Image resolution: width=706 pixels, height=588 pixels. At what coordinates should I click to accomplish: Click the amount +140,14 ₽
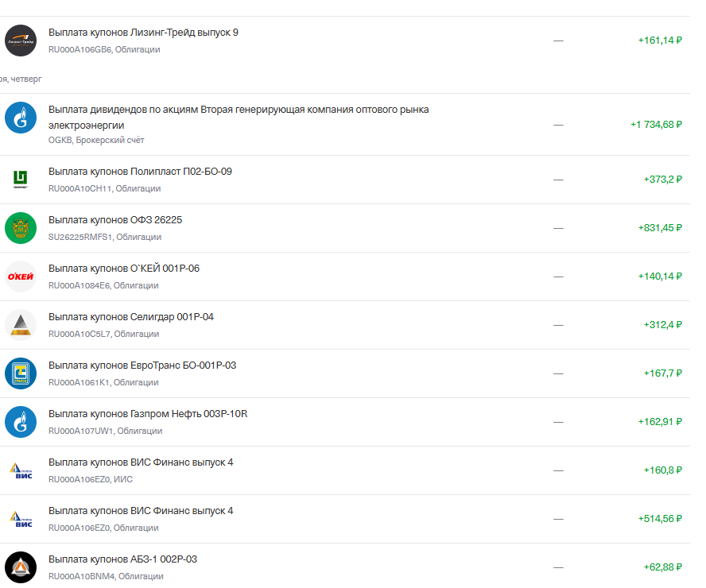[660, 277]
